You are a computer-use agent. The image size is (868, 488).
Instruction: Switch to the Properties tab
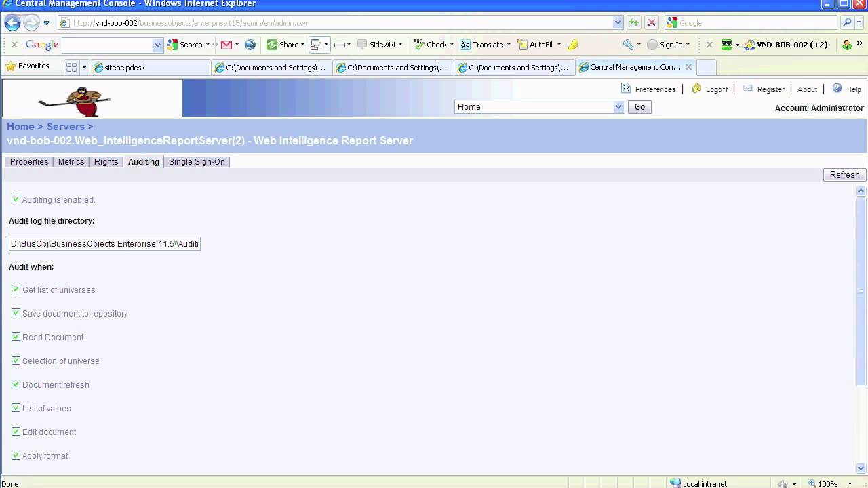tap(29, 162)
